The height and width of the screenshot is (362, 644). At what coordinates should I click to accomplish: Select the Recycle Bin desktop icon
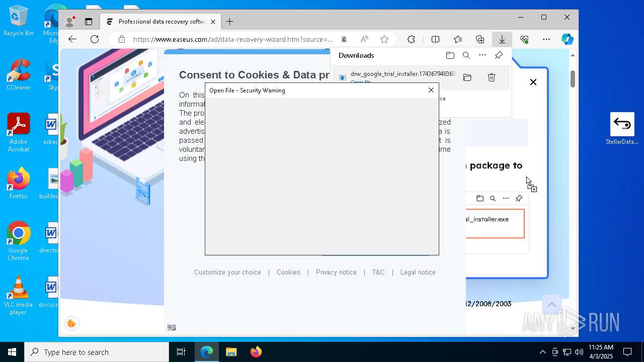coord(18,21)
